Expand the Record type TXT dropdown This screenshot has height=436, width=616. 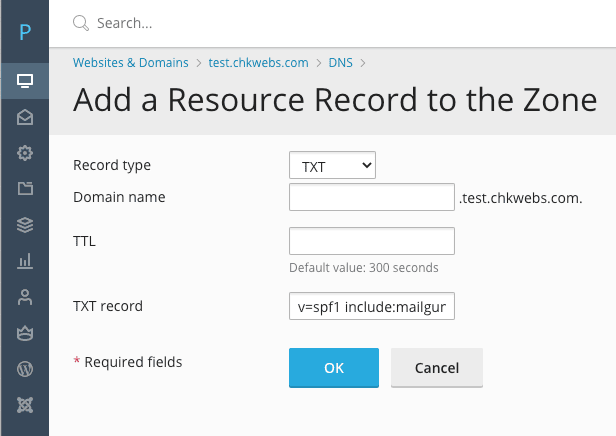(332, 165)
